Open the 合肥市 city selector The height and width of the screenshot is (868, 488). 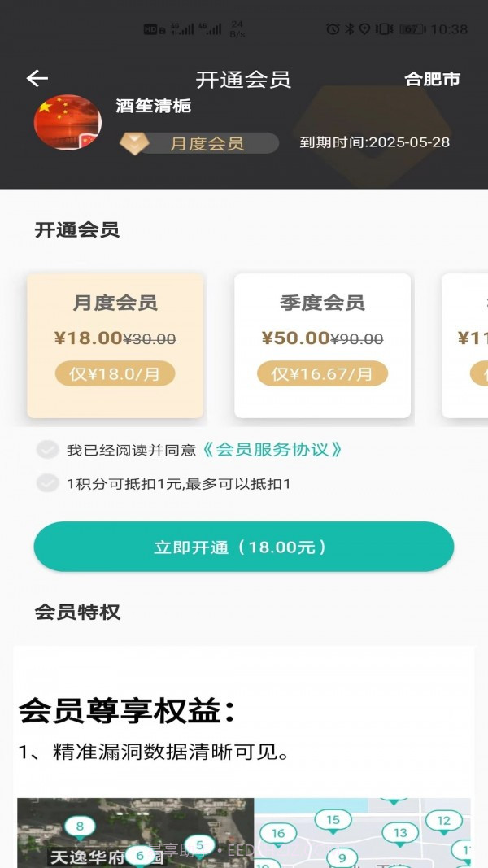[x=432, y=79]
